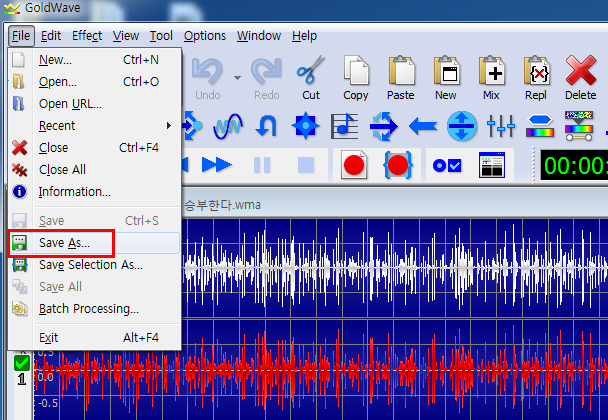
Task: Click the red right channel waveform
Action: coord(321,368)
